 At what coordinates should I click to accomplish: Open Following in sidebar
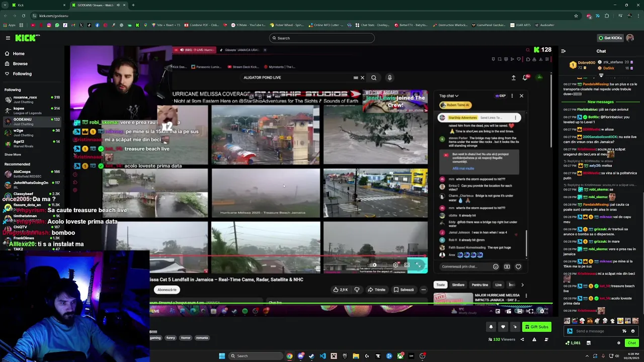(x=22, y=73)
